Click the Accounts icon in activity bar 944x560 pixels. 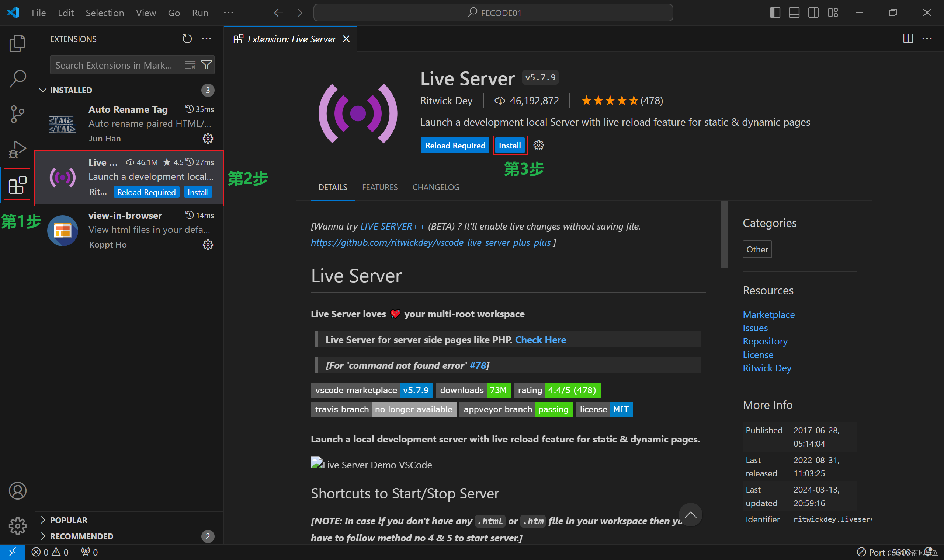17,491
